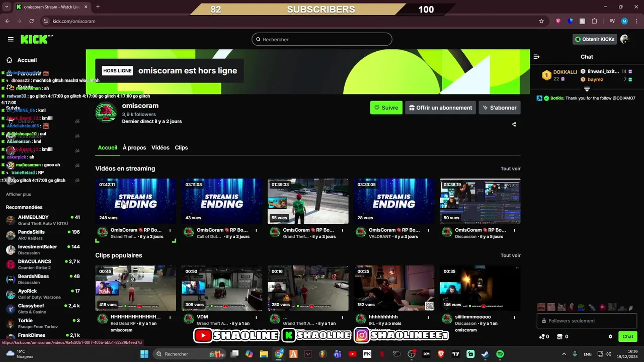Open omiscoram channel avatar
Image resolution: width=644 pixels, height=362 pixels.
point(106,113)
